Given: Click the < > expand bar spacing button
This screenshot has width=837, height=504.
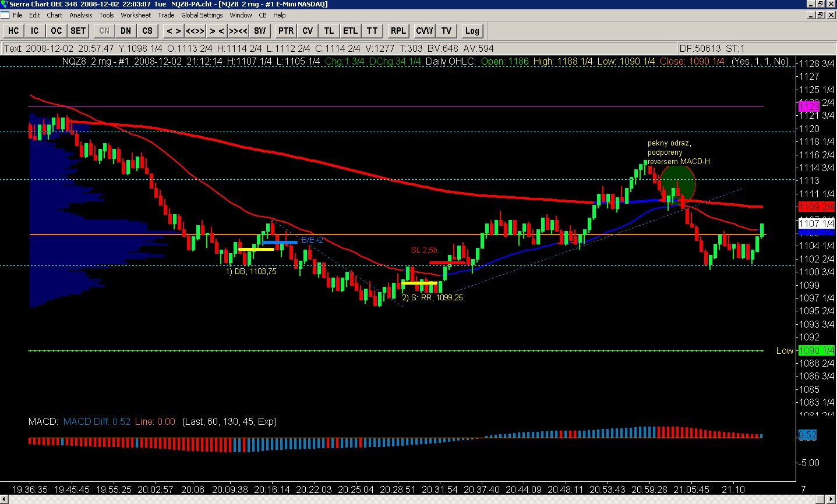Looking at the screenshot, I should tap(174, 31).
